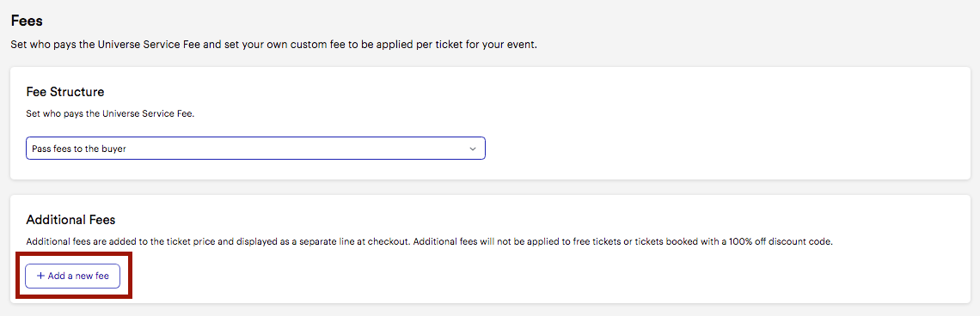Click the Additional Fees description paragraph

coord(429,241)
